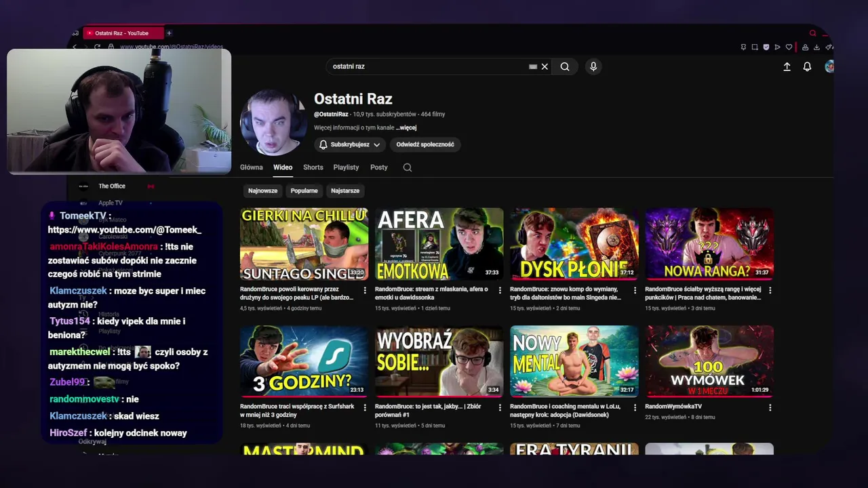Select the Wideo channel tab
Viewport: 868px width, 488px height.
283,167
